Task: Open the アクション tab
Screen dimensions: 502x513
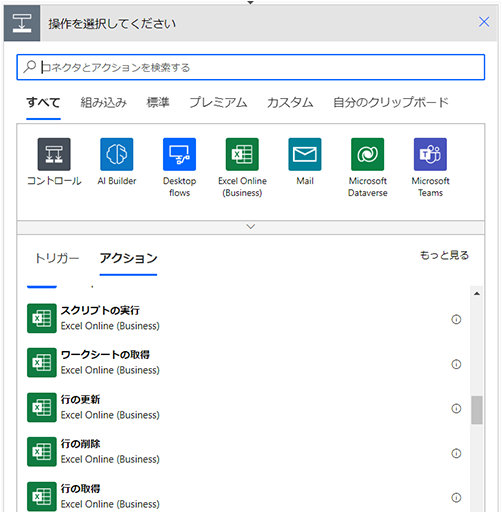Action: [128, 258]
